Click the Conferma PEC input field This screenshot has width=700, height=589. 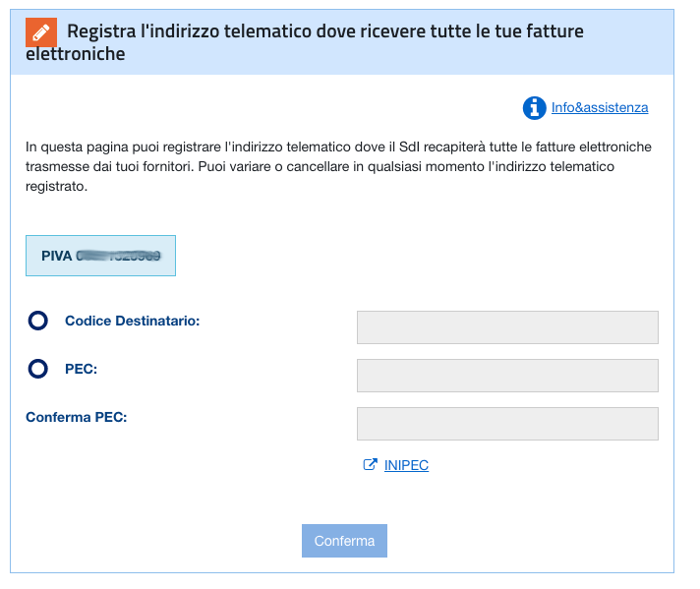pyautogui.click(x=507, y=424)
